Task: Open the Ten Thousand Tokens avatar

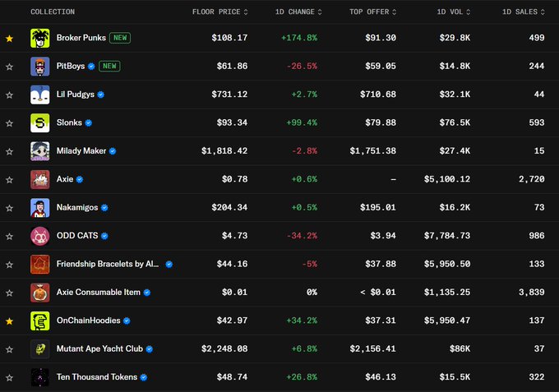Action: point(40,377)
